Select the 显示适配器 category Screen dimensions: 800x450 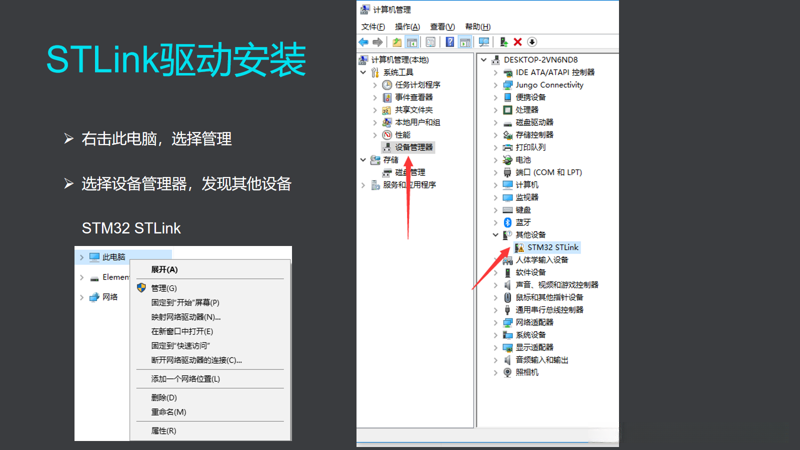tap(534, 347)
